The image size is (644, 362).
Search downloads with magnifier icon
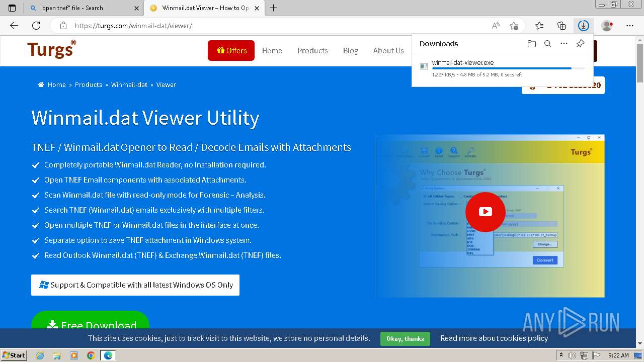(548, 44)
